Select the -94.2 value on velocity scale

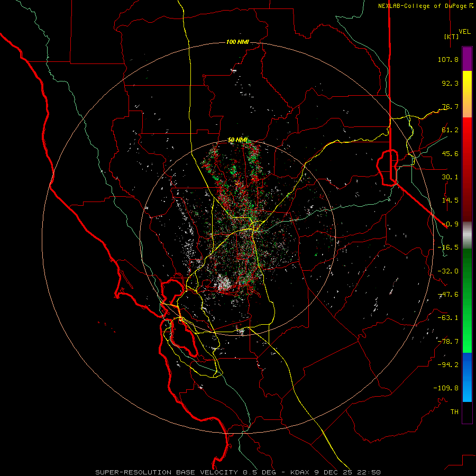tap(448, 364)
